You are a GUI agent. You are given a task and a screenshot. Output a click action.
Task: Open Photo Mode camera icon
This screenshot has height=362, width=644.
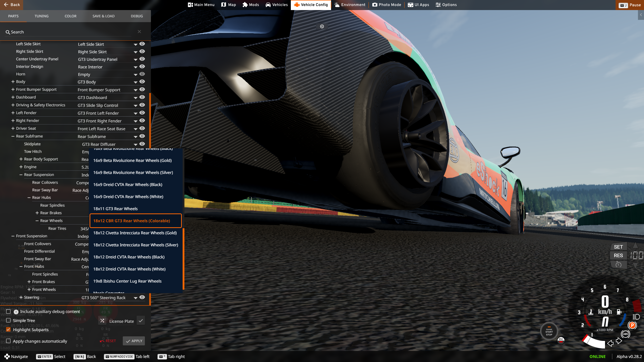pyautogui.click(x=375, y=5)
